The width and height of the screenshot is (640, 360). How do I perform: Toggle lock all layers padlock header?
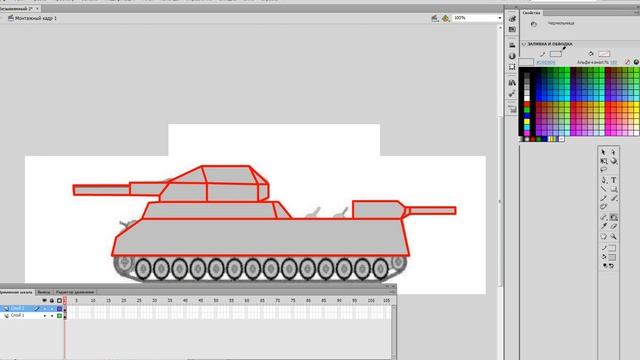52,300
